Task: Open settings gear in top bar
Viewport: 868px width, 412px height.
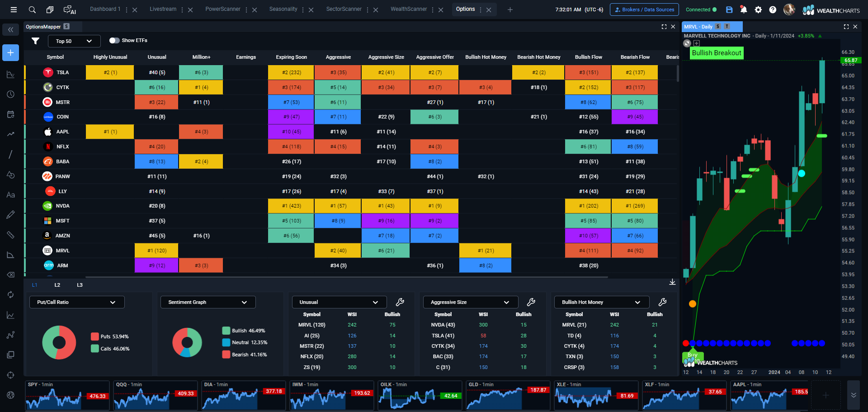Action: (758, 9)
